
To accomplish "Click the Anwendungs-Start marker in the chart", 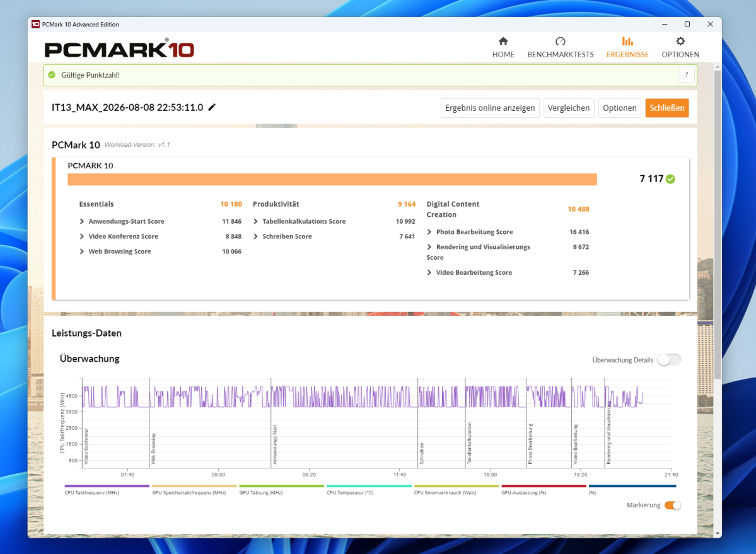I will pos(274,444).
